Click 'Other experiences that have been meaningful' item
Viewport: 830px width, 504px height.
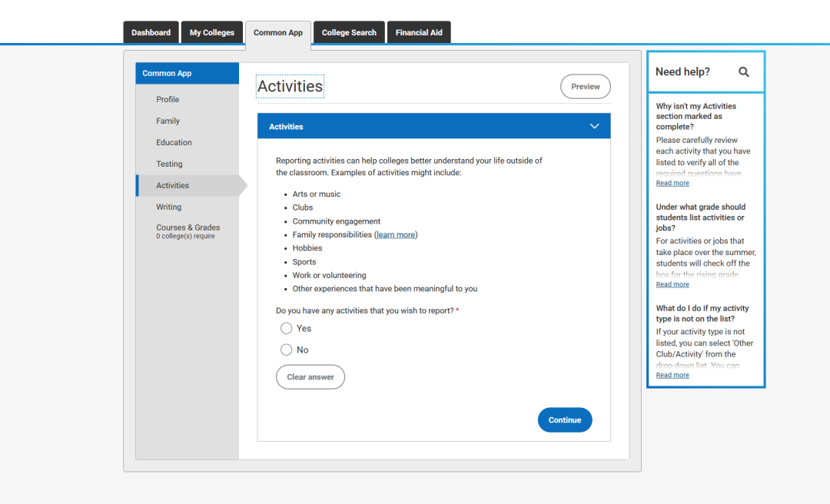pos(385,289)
